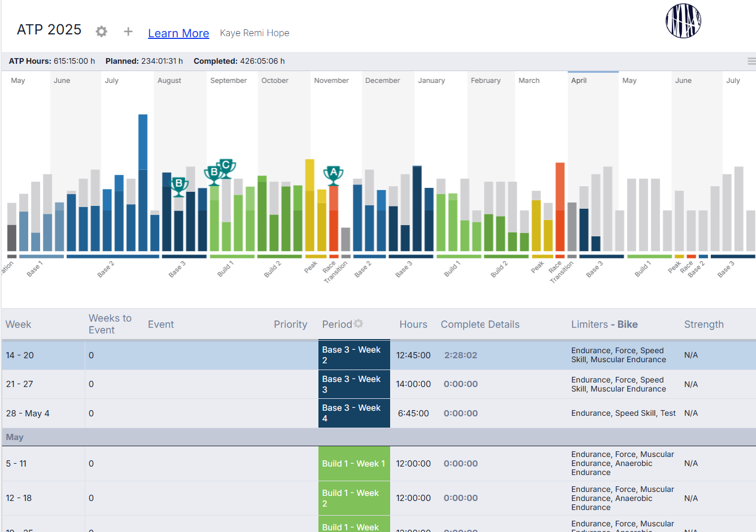Click B trophy next to C trophy

pyautogui.click(x=213, y=175)
